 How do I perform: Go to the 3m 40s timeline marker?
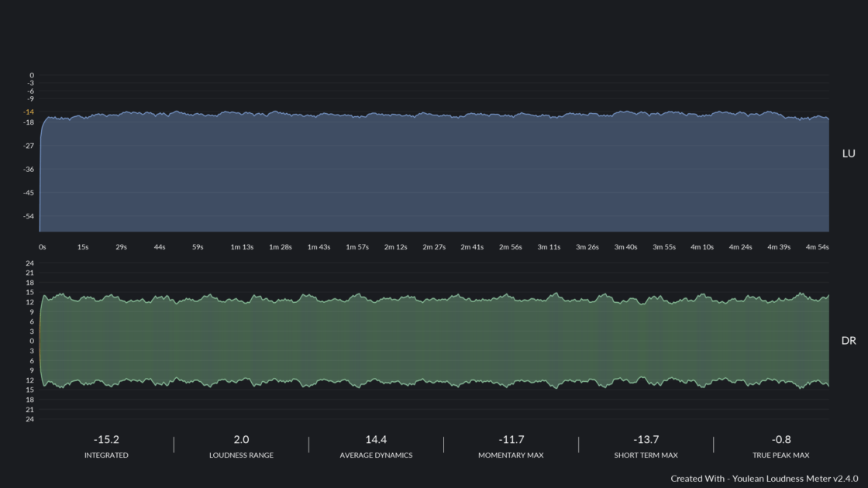pyautogui.click(x=625, y=247)
